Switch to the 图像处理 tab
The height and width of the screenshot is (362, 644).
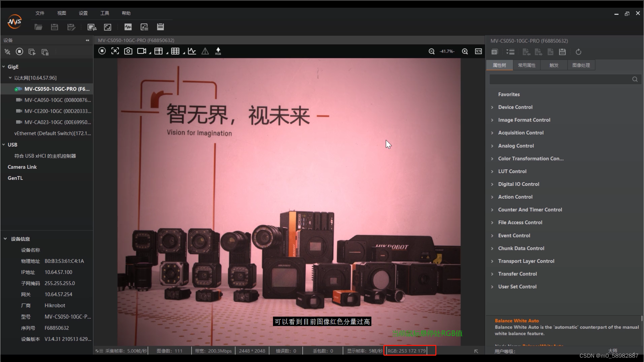click(x=581, y=65)
